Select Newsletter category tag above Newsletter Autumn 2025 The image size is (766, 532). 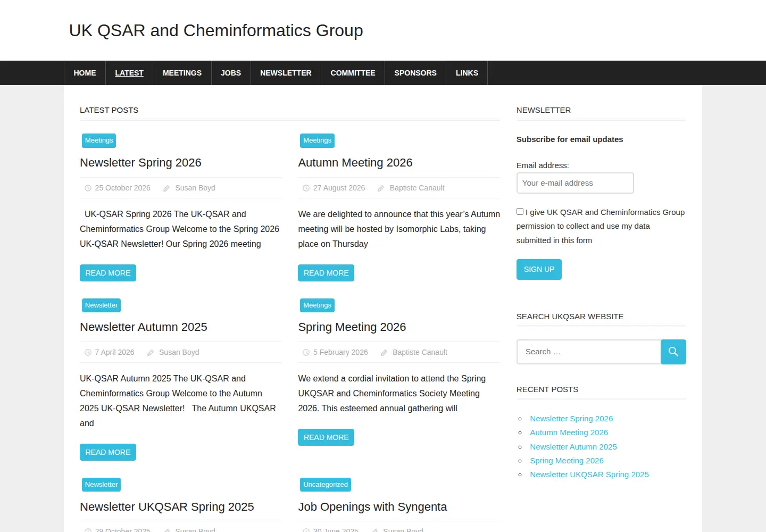pyautogui.click(x=102, y=305)
